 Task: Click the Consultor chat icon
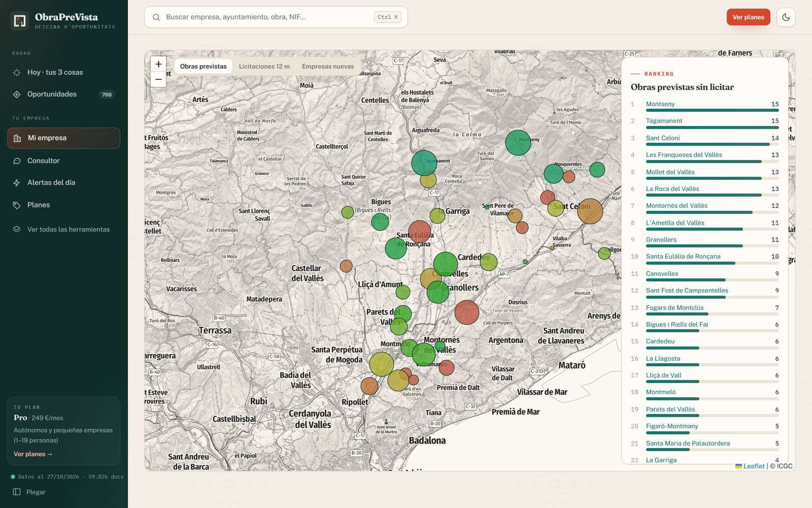click(17, 161)
